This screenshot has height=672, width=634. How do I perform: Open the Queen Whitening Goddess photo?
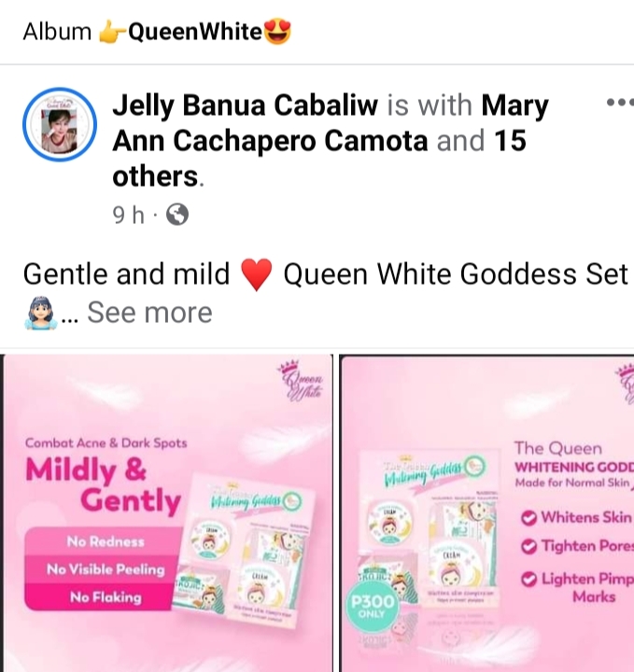[487, 513]
